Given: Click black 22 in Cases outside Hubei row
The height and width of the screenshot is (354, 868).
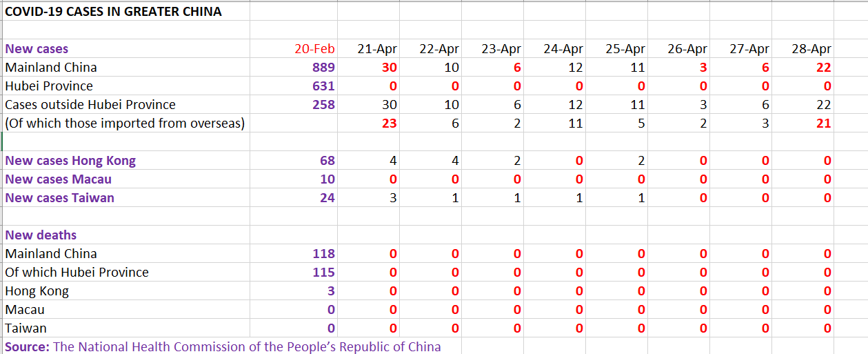Looking at the screenshot, I should coord(824,105).
